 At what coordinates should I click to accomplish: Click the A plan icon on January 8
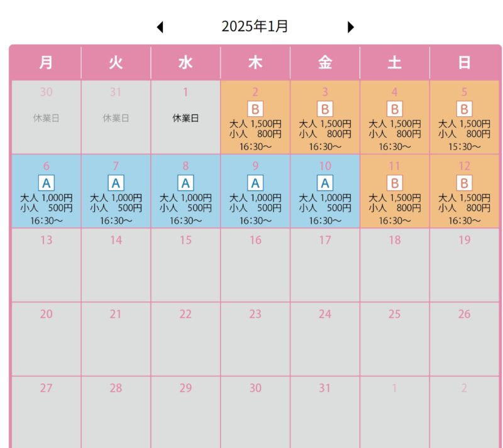[185, 183]
